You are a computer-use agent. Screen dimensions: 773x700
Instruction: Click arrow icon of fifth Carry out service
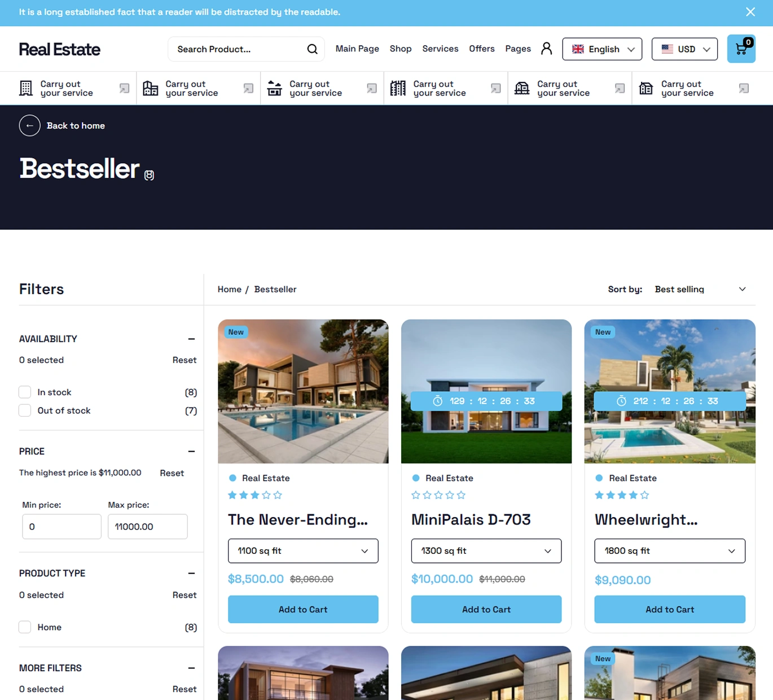click(x=620, y=88)
